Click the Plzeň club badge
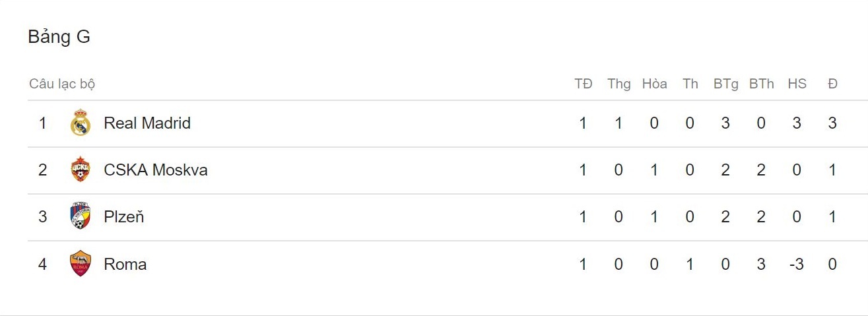868x316 pixels. point(81,217)
